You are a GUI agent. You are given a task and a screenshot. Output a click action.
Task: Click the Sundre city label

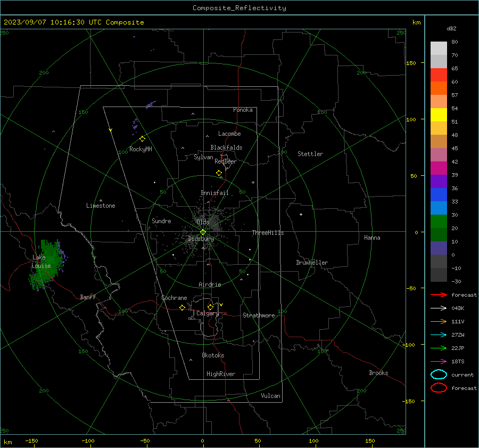coord(161,221)
